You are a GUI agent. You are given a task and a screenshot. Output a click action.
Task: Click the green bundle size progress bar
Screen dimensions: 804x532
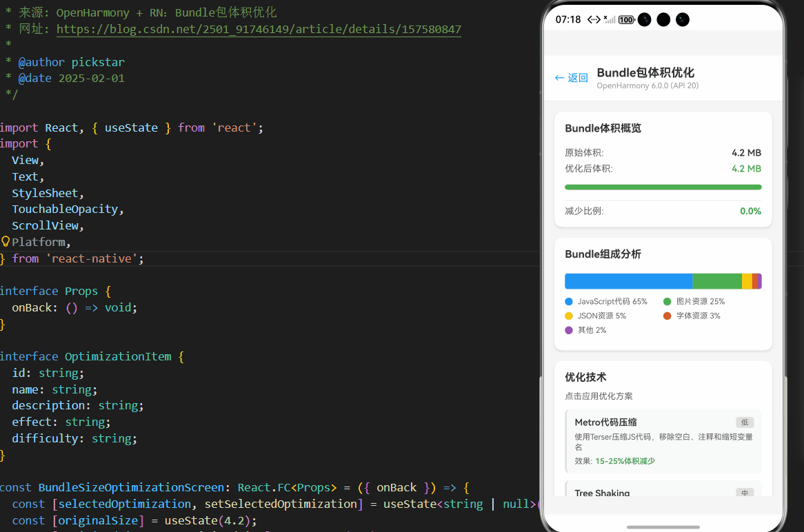coord(663,187)
